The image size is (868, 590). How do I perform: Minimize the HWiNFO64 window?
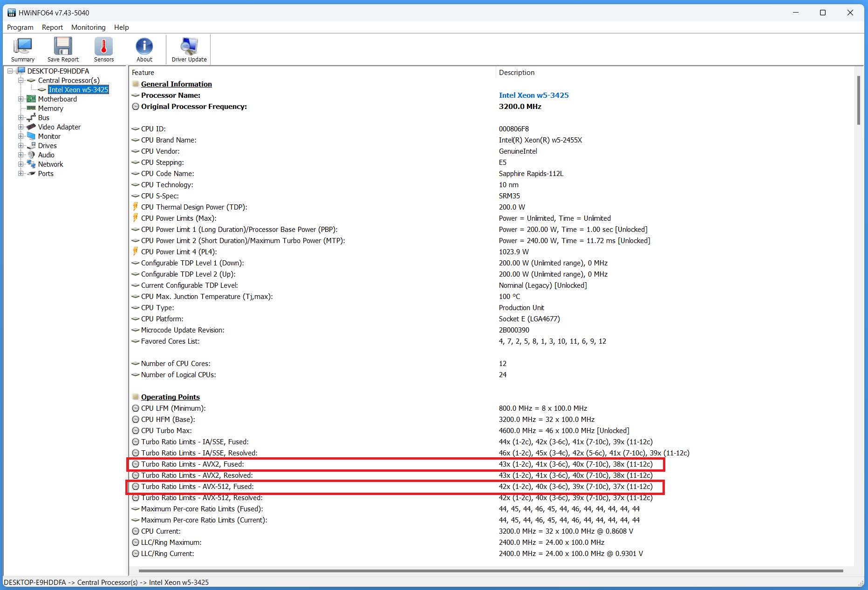coord(796,13)
